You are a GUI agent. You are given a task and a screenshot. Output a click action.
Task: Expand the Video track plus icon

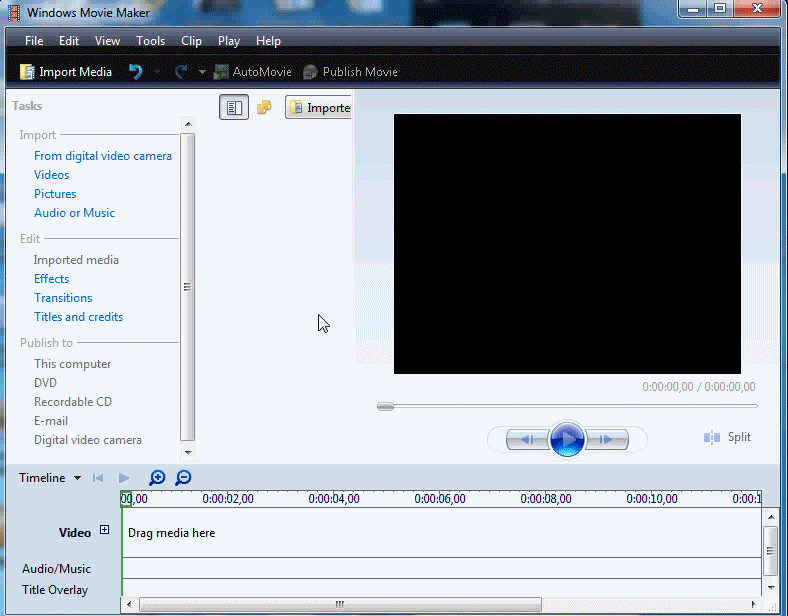(x=104, y=530)
